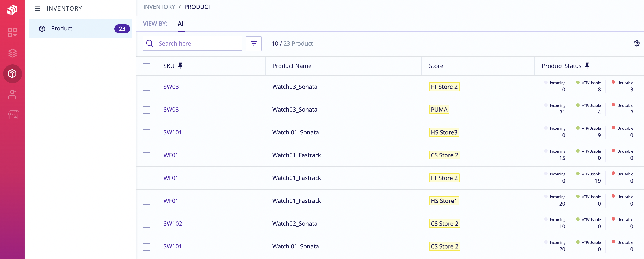Open the Product menu item in side panel
The width and height of the screenshot is (644, 259).
pyautogui.click(x=80, y=28)
